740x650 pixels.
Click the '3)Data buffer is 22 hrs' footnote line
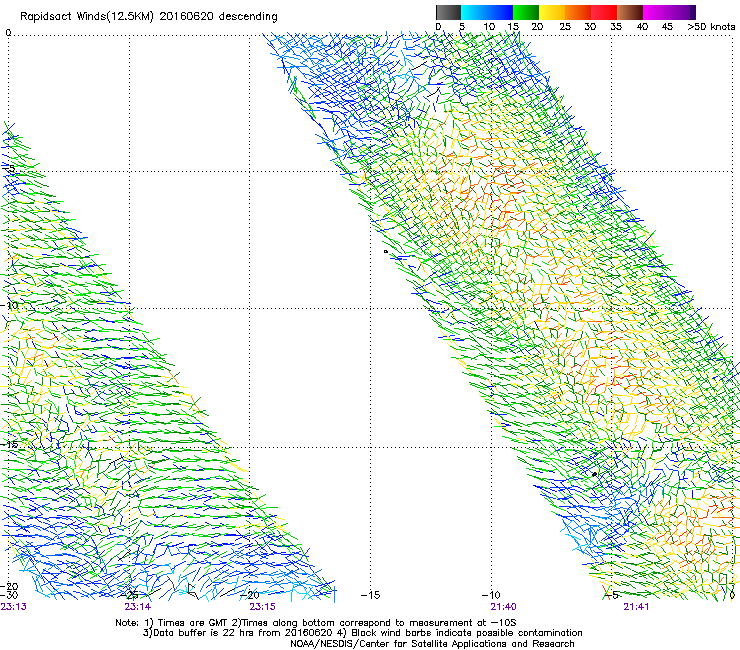[362, 633]
